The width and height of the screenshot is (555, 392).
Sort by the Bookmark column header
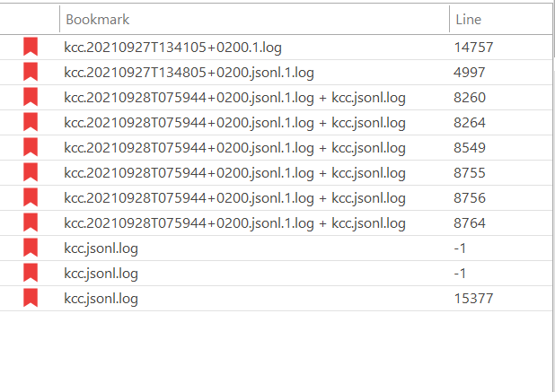(254, 20)
